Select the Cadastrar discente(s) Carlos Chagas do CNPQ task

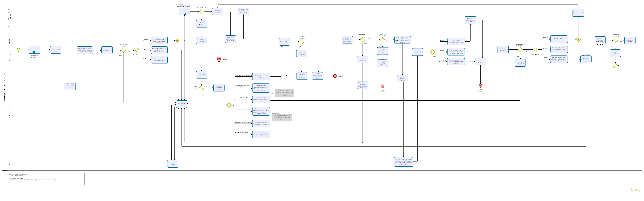pyautogui.click(x=159, y=50)
